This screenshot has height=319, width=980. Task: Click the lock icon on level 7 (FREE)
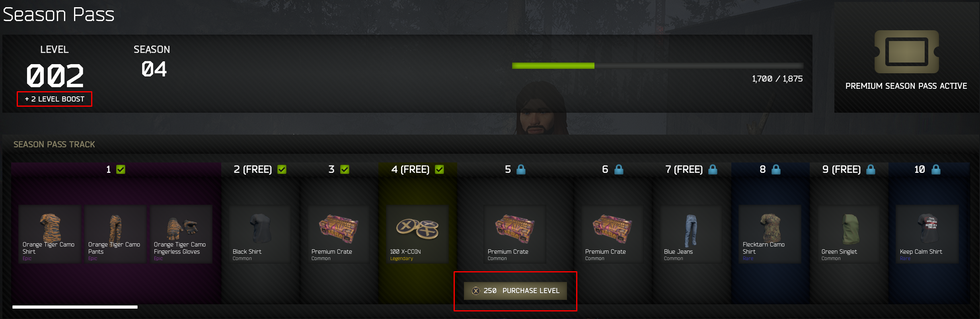tap(713, 170)
